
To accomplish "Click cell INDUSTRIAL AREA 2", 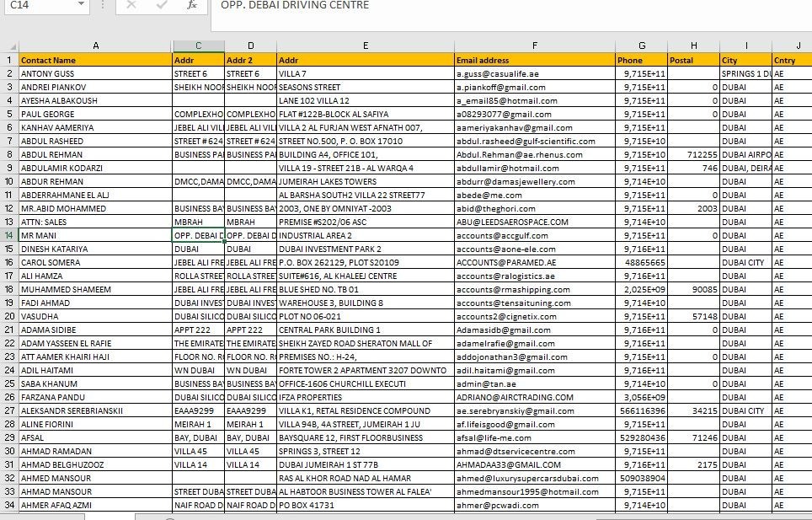I will point(366,235).
